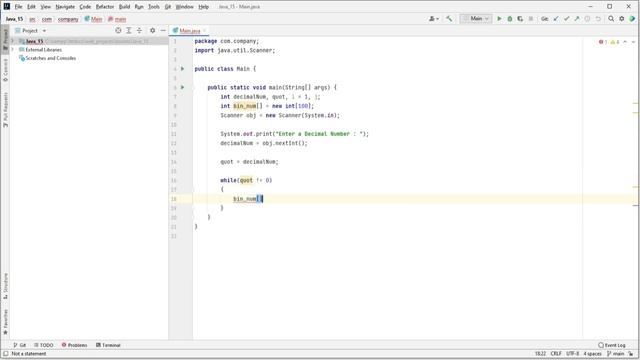Image resolution: width=640 pixels, height=360 pixels.
Task: Open the Edit menu
Action: (31, 7)
